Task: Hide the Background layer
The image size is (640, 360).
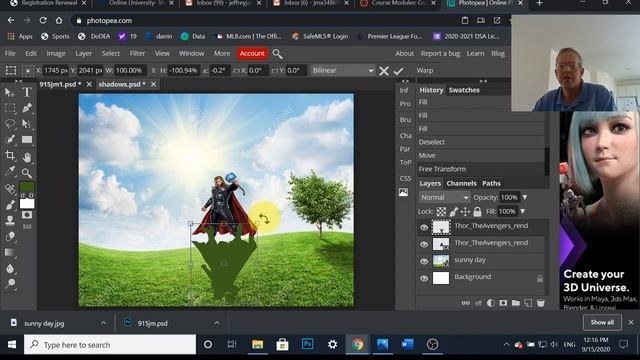Action: coord(424,278)
